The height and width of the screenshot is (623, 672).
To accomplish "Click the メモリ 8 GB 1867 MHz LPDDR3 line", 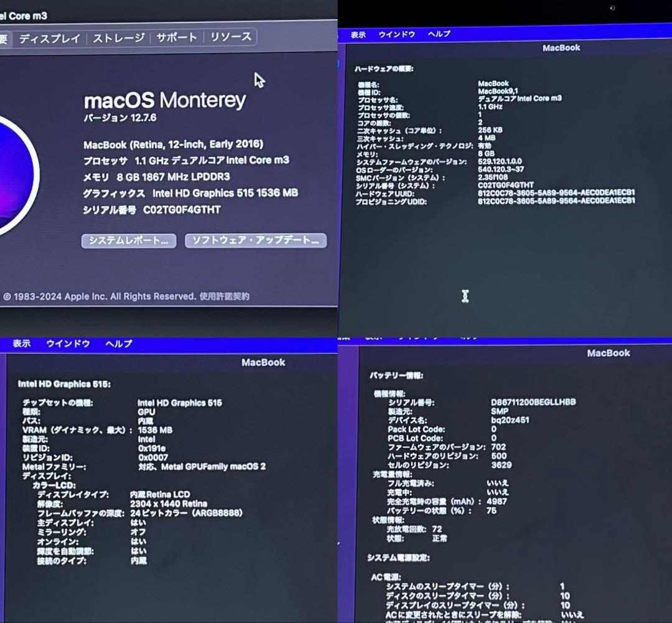I will point(156,177).
